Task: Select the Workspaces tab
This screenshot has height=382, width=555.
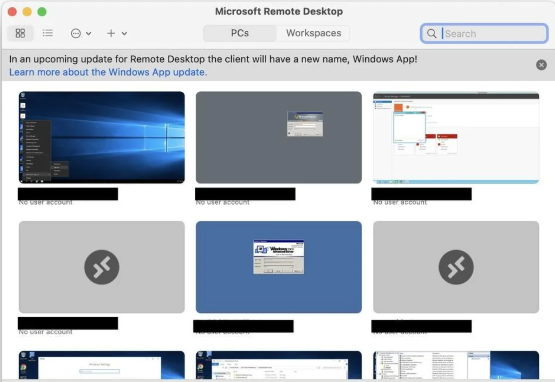Action: point(314,33)
